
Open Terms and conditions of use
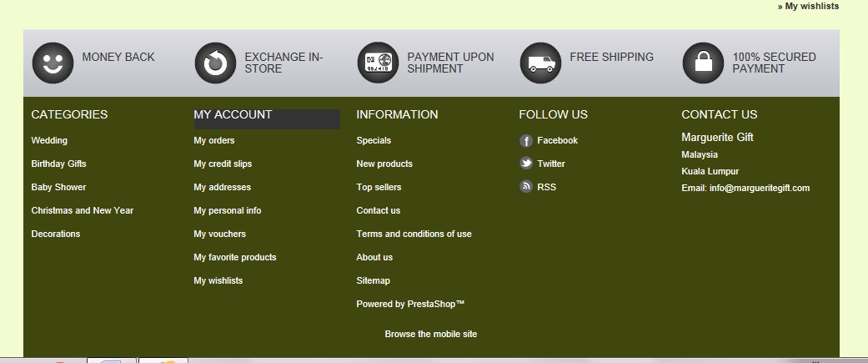[x=414, y=234]
